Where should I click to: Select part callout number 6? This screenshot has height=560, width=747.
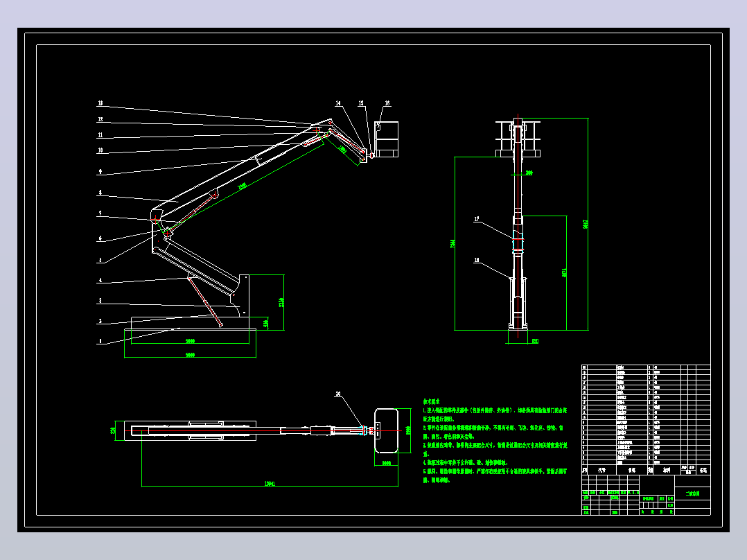pos(100,238)
